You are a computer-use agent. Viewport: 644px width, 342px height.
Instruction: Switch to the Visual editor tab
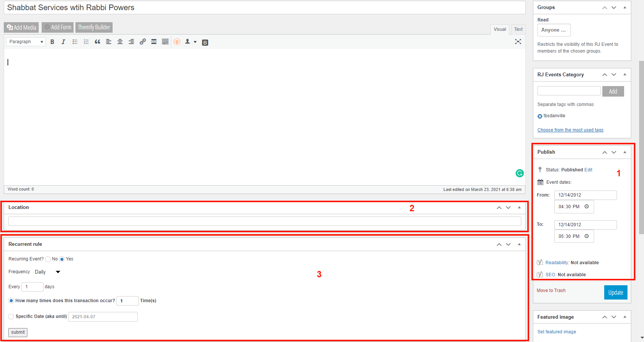point(500,29)
